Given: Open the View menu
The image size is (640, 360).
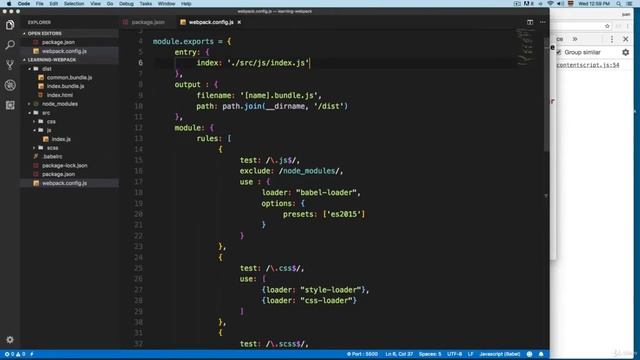Looking at the screenshot, I should tap(96, 4).
